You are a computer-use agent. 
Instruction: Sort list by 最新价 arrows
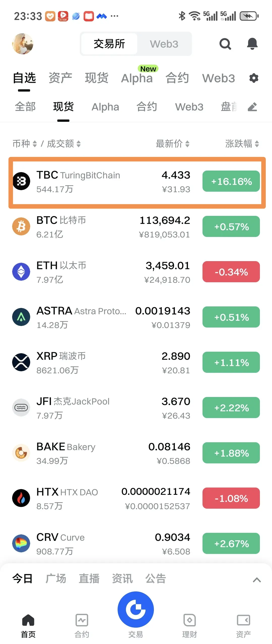click(x=173, y=144)
